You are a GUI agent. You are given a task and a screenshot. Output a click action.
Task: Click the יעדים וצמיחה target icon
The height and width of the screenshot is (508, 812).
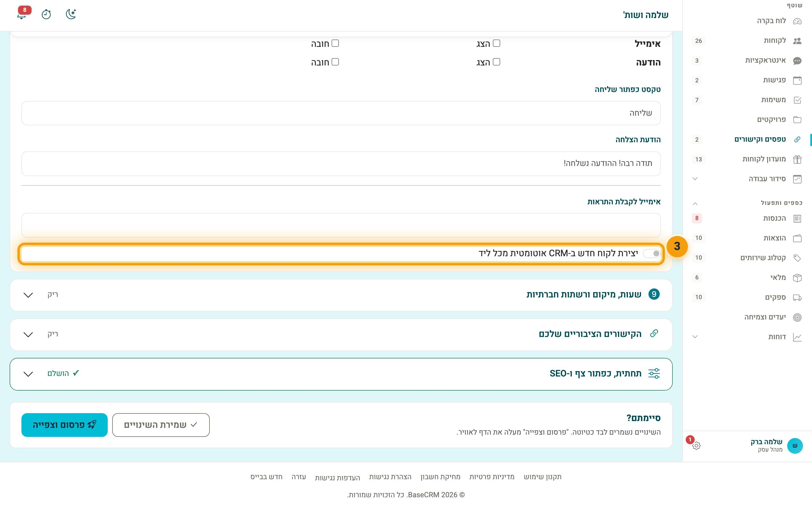pyautogui.click(x=797, y=317)
